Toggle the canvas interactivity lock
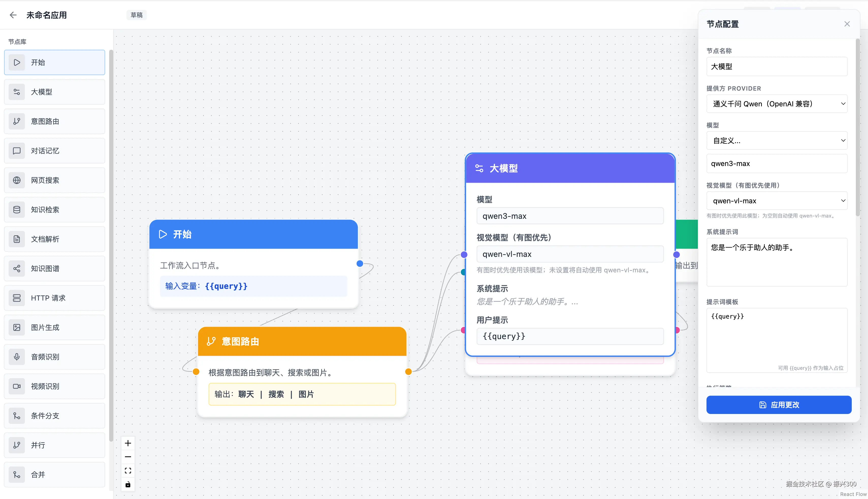 point(128,484)
